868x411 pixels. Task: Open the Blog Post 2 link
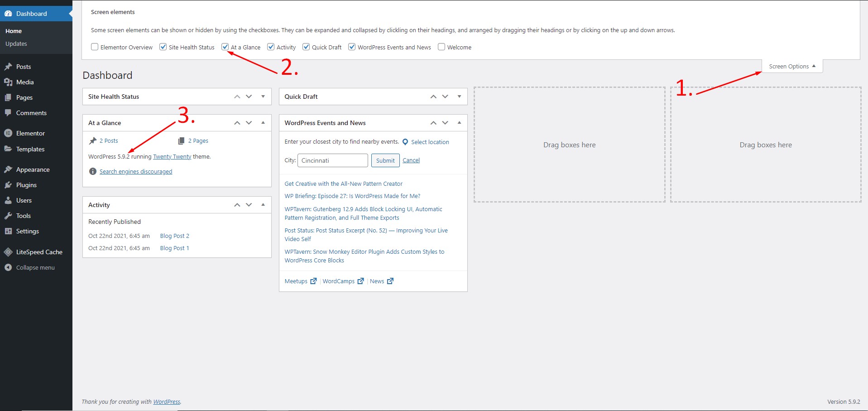click(175, 236)
